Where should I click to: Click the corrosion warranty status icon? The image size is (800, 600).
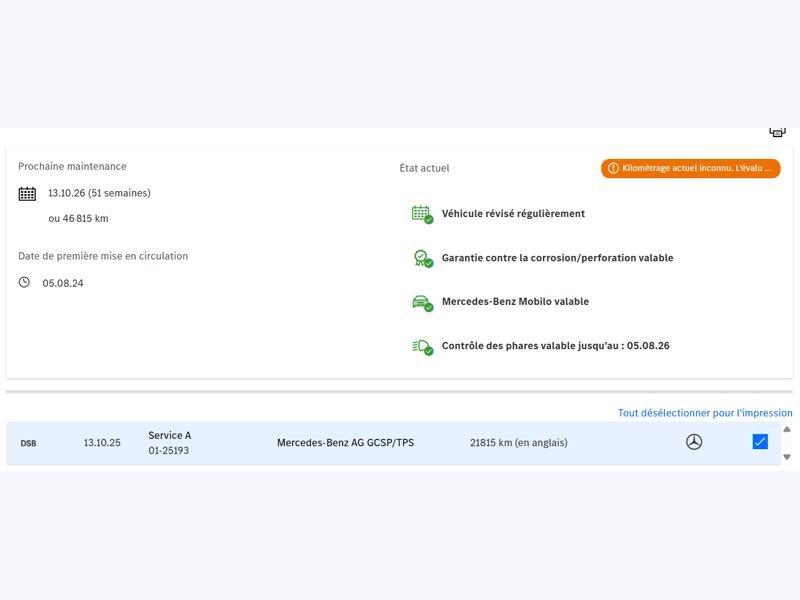point(422,258)
